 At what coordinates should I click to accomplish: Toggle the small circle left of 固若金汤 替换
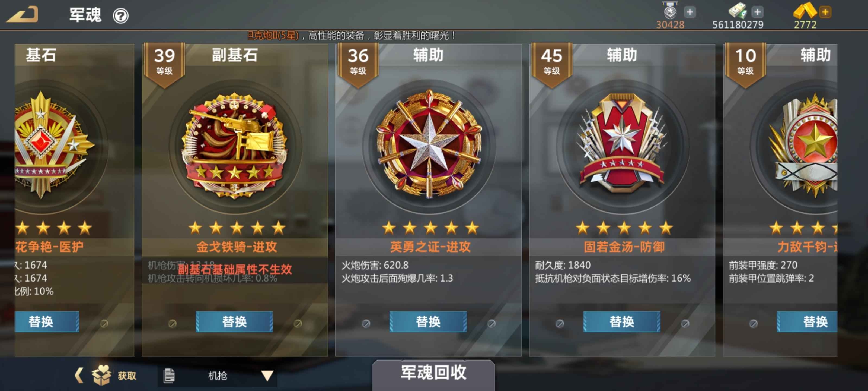560,324
